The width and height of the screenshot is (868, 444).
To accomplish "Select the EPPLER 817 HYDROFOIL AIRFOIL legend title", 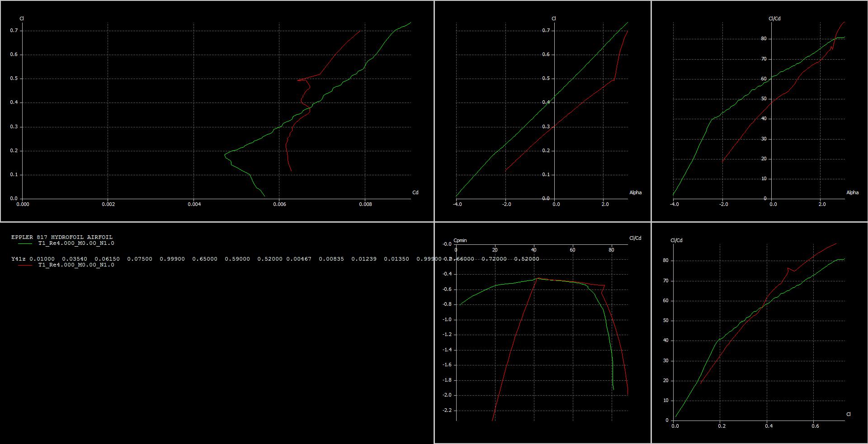I will 62,237.
